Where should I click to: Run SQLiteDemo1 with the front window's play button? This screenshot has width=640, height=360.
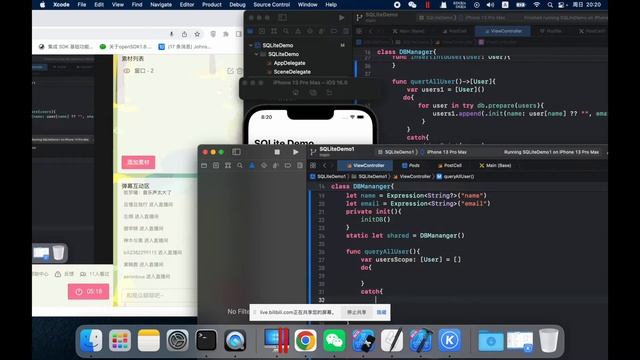coord(296,152)
